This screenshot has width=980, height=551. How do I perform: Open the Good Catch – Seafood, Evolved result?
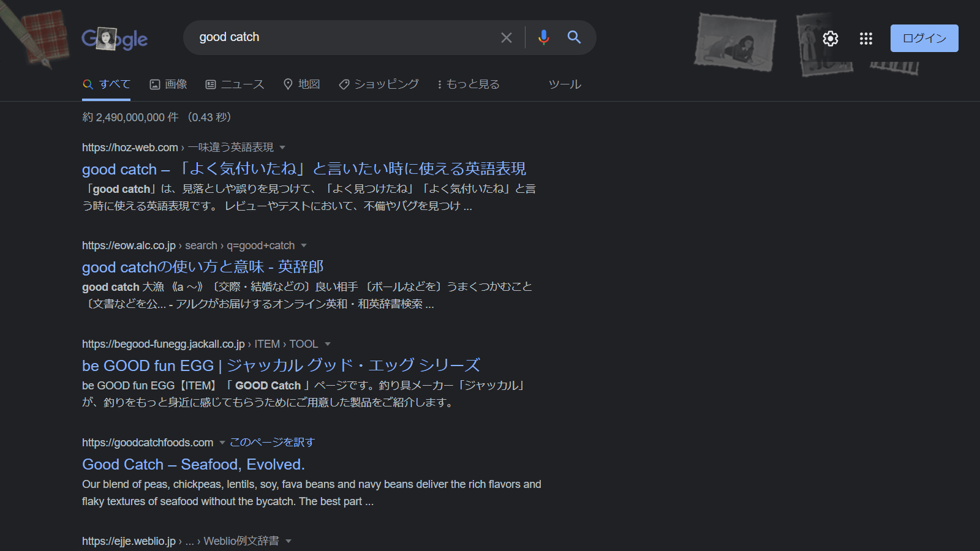193,465
